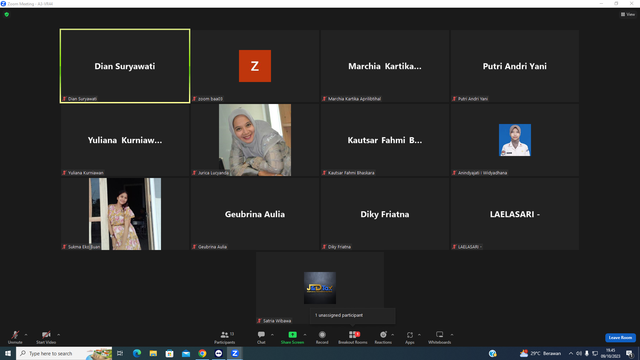Select the LAELASARI participant tile
640x360 pixels.
tap(515, 214)
